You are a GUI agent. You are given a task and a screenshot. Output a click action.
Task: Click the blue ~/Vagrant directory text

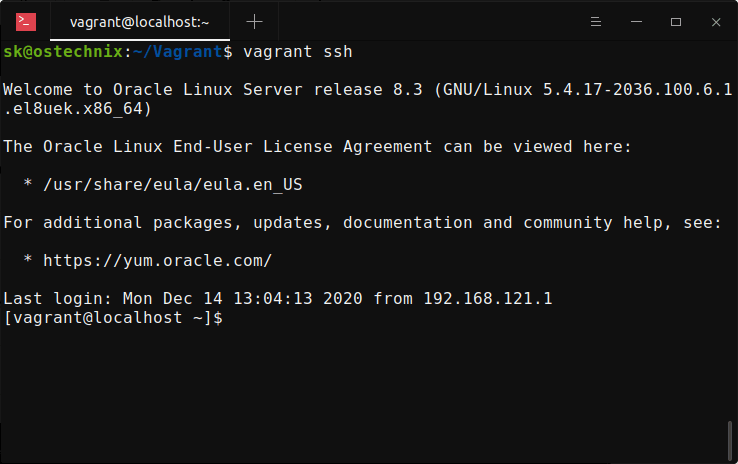coord(177,51)
